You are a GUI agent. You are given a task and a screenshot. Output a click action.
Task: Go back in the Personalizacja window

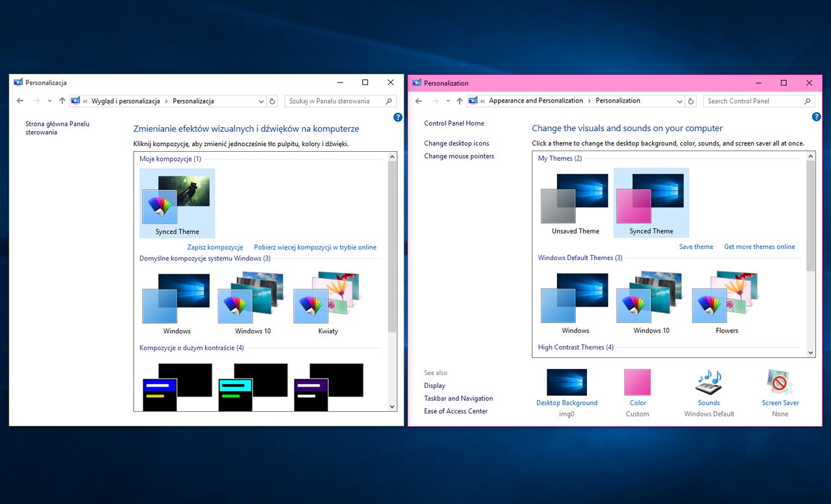[x=20, y=101]
